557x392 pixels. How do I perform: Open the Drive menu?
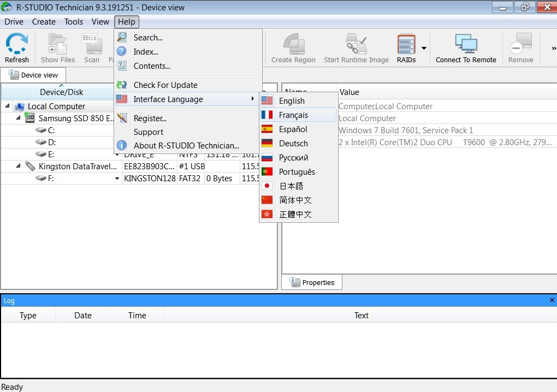point(14,22)
